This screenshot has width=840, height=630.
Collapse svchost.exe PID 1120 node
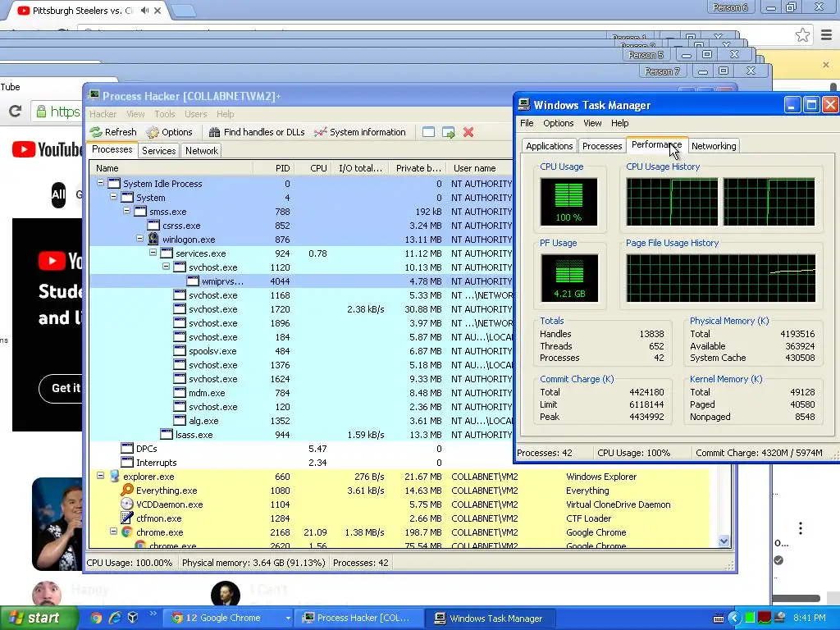[166, 267]
